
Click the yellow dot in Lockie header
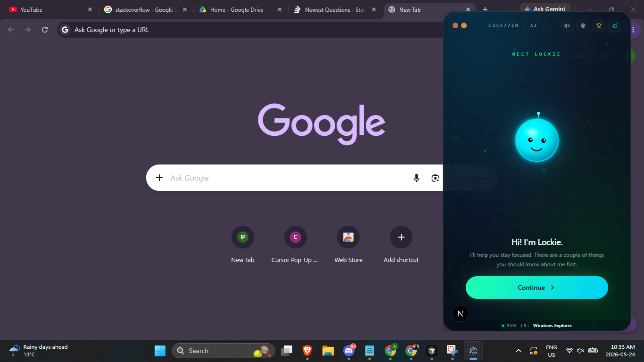pos(464,25)
